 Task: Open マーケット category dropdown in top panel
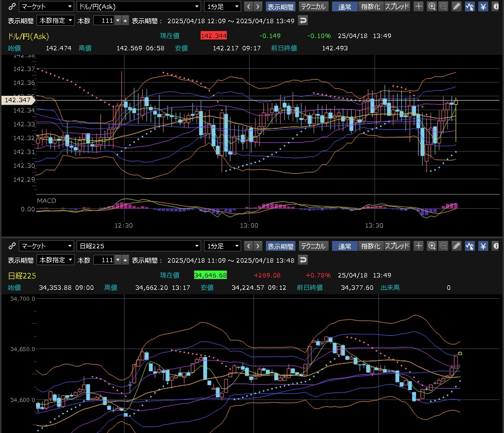pyautogui.click(x=46, y=6)
